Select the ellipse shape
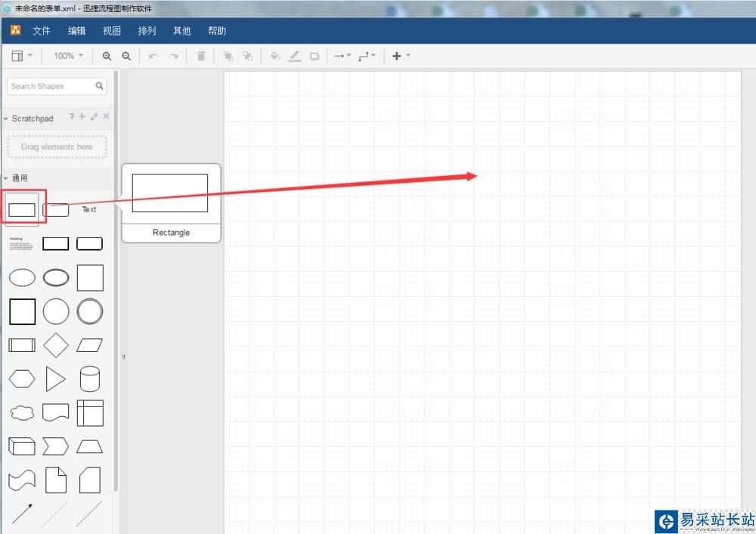756x534 pixels. click(x=22, y=278)
